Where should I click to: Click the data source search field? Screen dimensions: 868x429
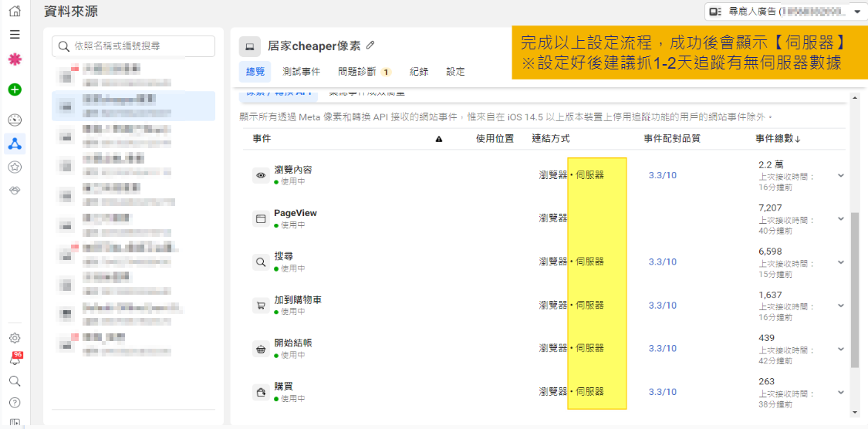coord(133,46)
